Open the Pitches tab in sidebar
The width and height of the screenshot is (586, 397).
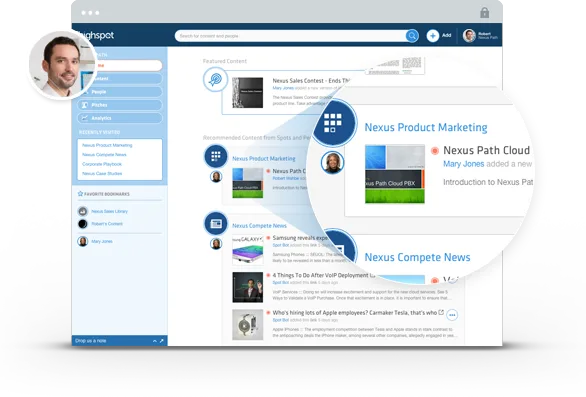[x=120, y=105]
